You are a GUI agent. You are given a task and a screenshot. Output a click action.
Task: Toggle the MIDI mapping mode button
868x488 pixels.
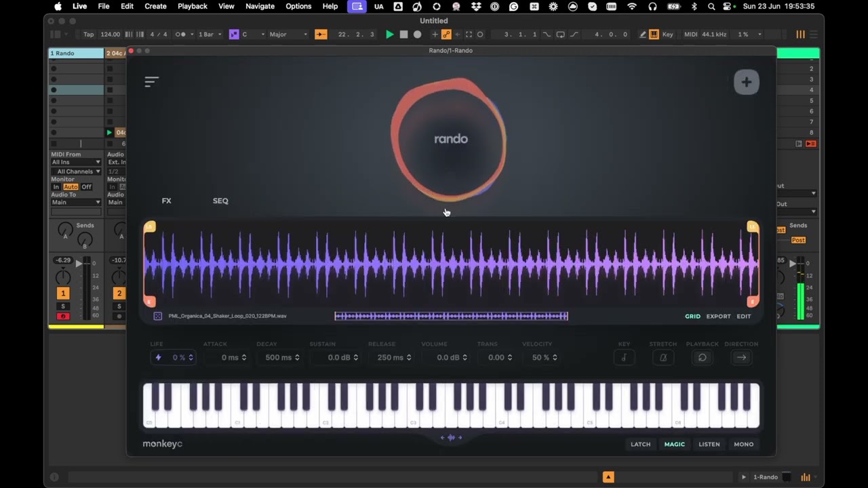(690, 35)
